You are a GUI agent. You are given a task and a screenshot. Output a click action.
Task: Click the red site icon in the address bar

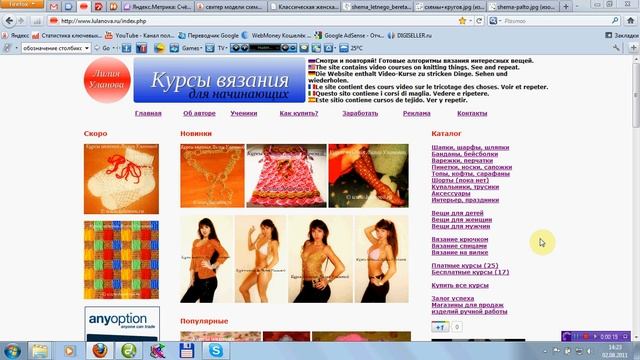(x=53, y=20)
